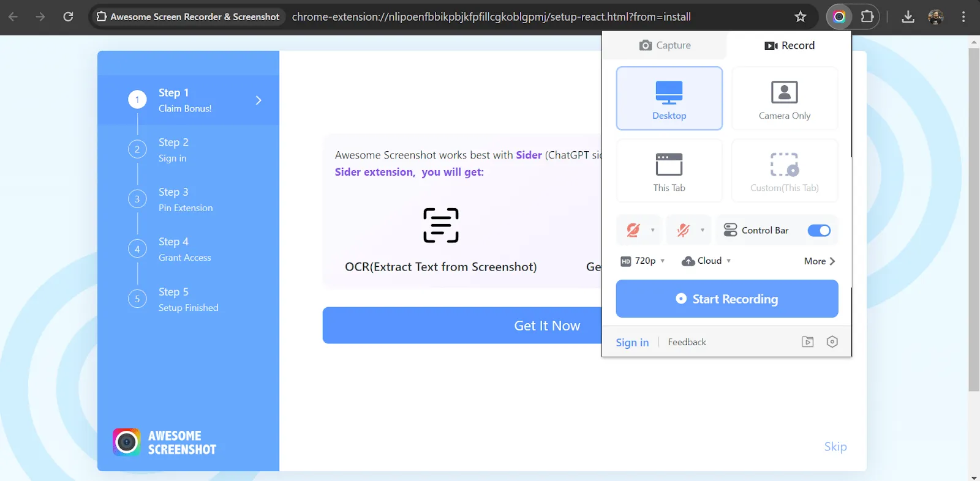
Task: Expand More recording options
Action: (820, 261)
